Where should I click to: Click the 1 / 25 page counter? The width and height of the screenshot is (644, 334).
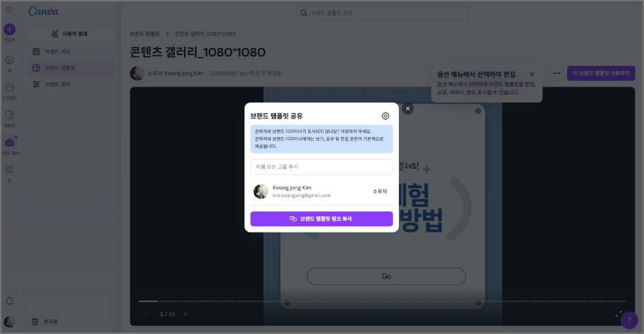point(167,314)
